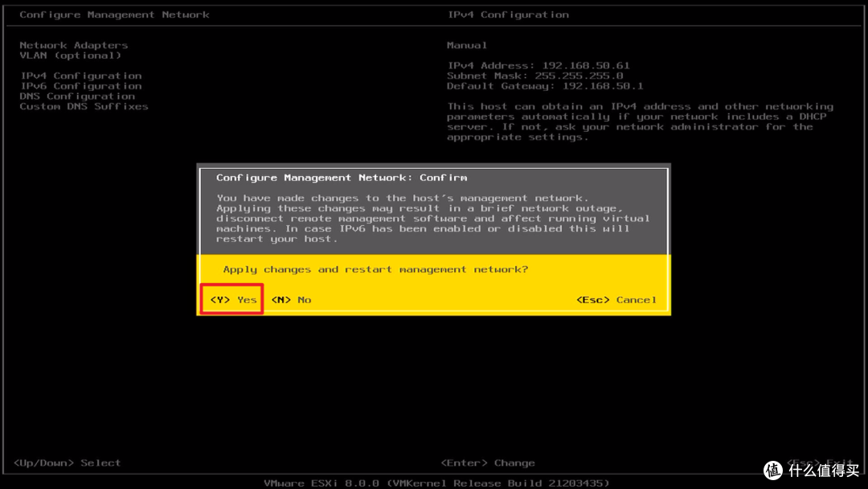Click the Configure Management Network: Confirm title
868x489 pixels.
342,178
